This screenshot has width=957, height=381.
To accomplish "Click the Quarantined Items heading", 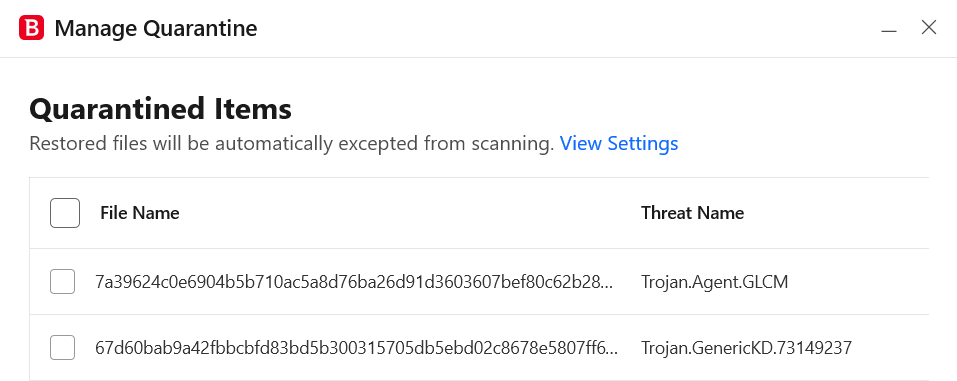I will 161,109.
